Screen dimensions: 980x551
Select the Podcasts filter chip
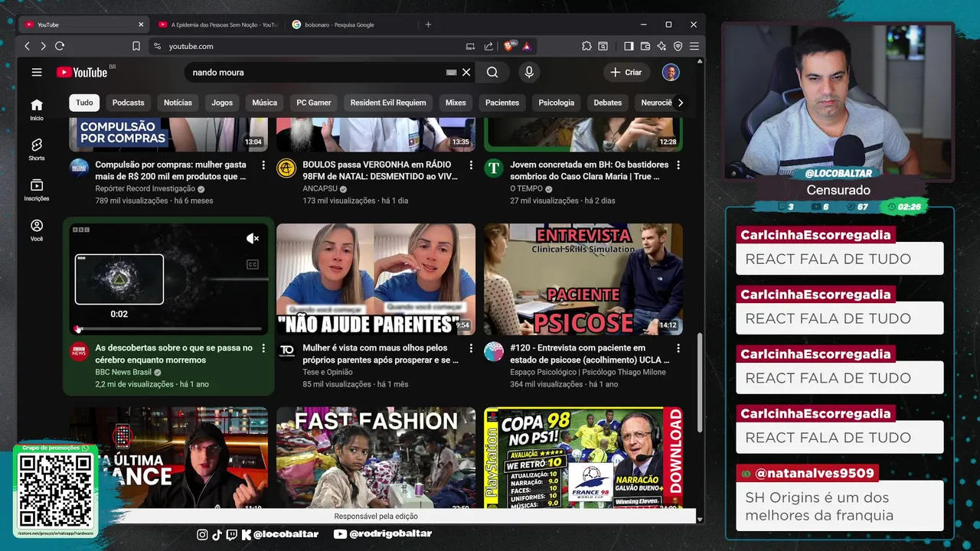pos(128,103)
